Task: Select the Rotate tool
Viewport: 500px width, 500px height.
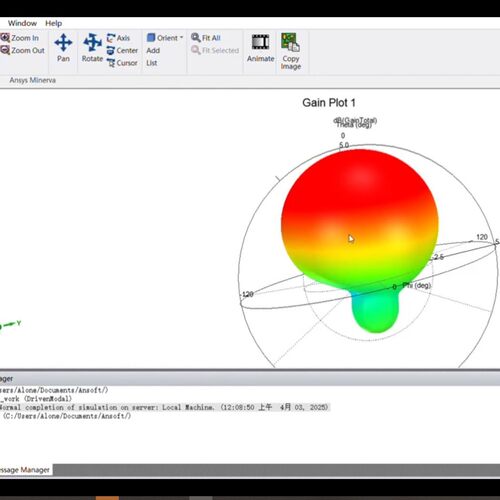Action: pyautogui.click(x=92, y=48)
